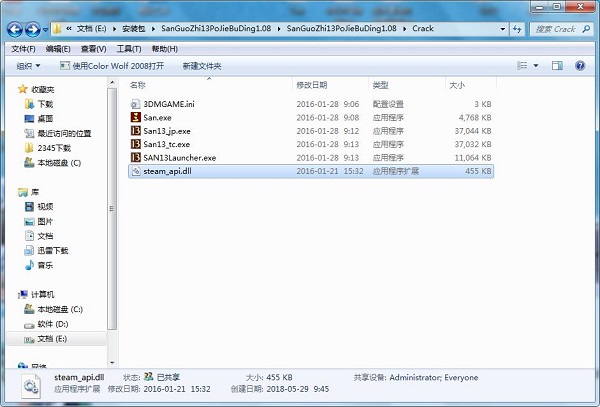Show hidden path levels via the « chevron
The image size is (600, 407).
[x=69, y=29]
